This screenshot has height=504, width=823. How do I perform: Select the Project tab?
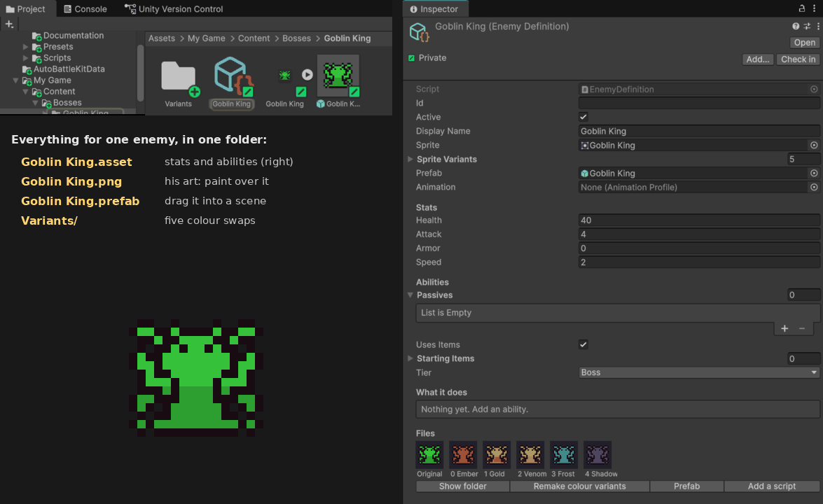[26, 9]
